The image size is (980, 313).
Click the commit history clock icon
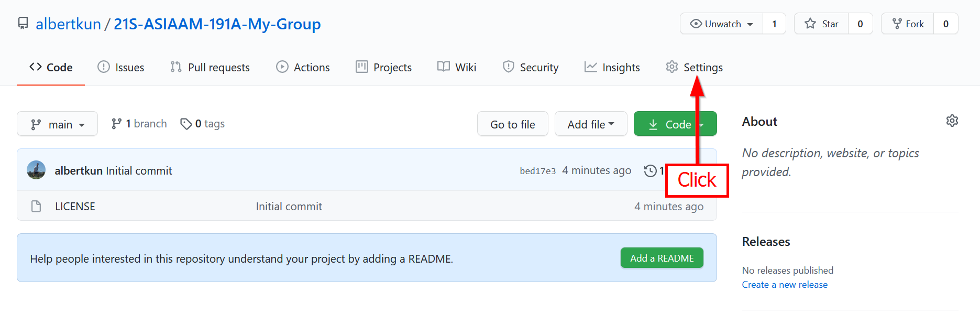[x=650, y=171]
